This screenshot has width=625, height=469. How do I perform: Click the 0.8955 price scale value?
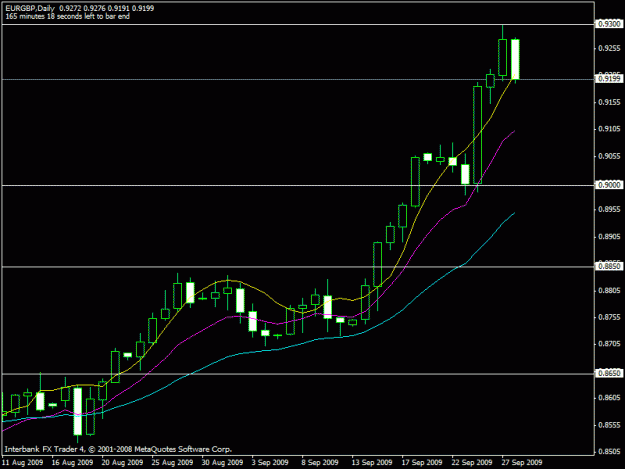pos(609,210)
